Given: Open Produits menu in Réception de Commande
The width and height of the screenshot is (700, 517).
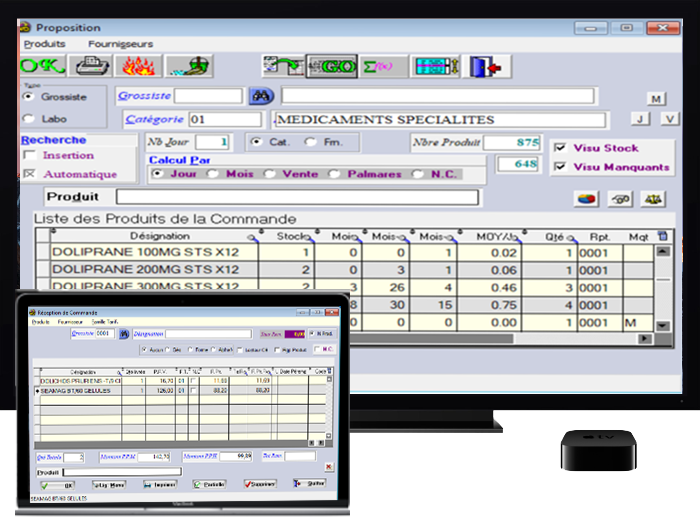Looking at the screenshot, I should pos(40,321).
